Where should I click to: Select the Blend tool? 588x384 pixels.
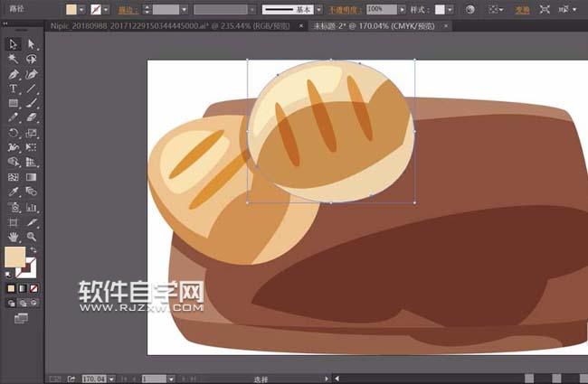coord(31,192)
